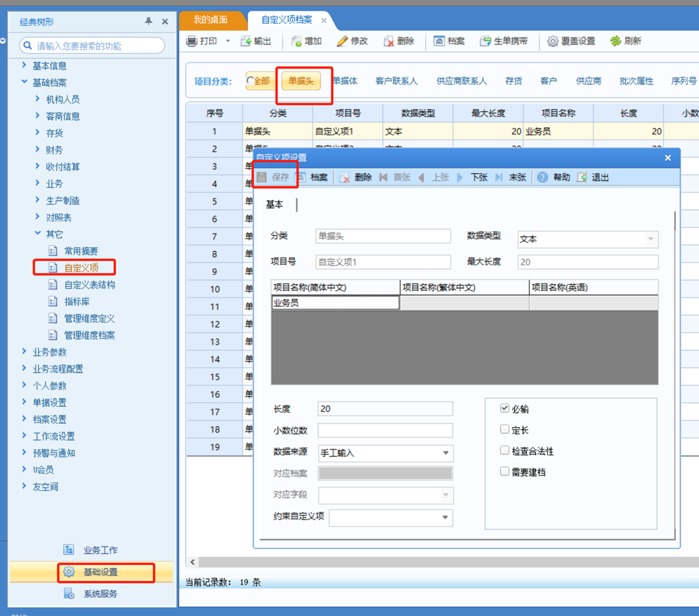The image size is (699, 616).
Task: Open 自定义项 tree item
Action: point(81,268)
